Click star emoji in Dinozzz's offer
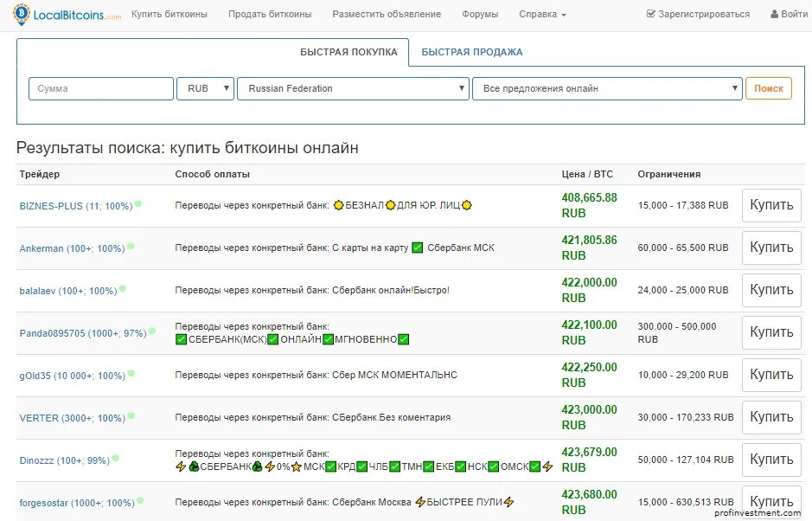Image resolution: width=812 pixels, height=521 pixels. tap(297, 466)
